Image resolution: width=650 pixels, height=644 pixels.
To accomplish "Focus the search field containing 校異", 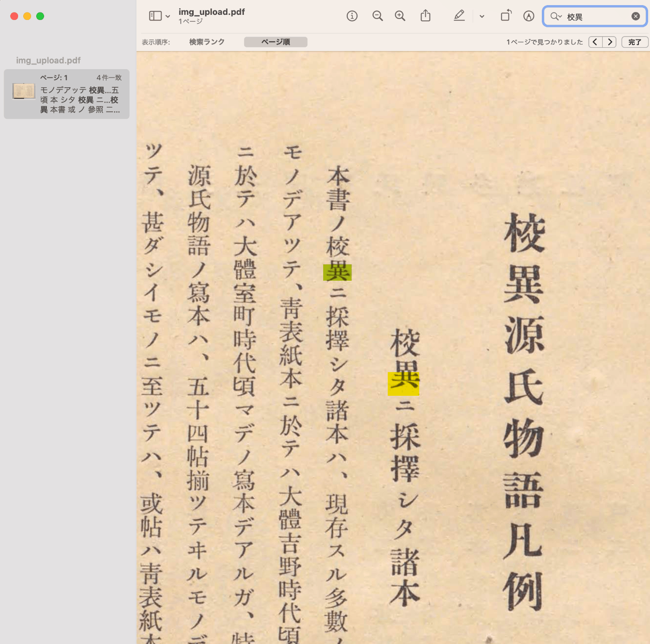I will click(x=595, y=17).
